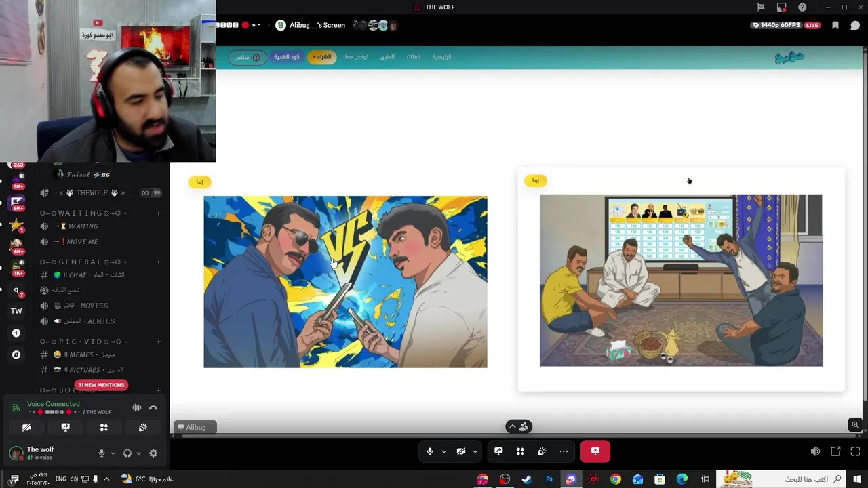This screenshot has height=488, width=868.
Task: Join the MOVE ME voice channel
Action: click(102, 242)
